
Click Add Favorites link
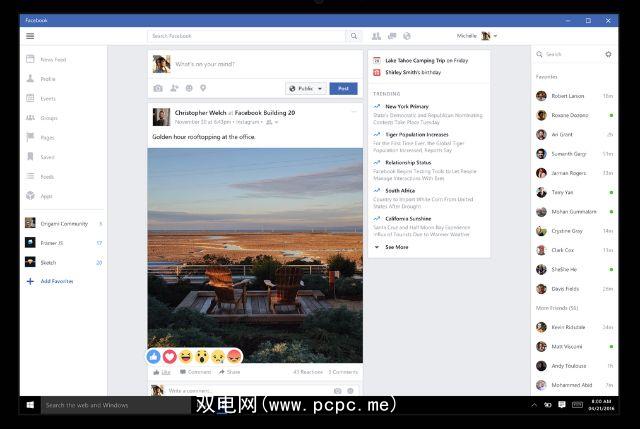click(56, 281)
